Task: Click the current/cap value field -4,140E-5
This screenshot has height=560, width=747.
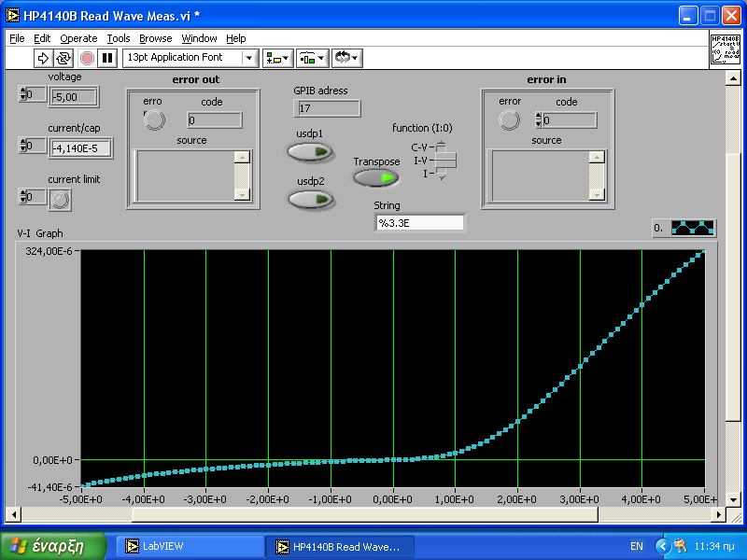Action: pyautogui.click(x=81, y=148)
